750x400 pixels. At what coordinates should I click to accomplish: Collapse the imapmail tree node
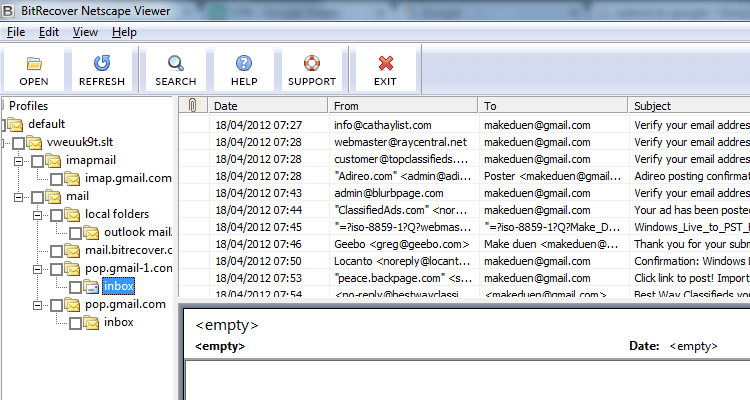[x=18, y=161]
